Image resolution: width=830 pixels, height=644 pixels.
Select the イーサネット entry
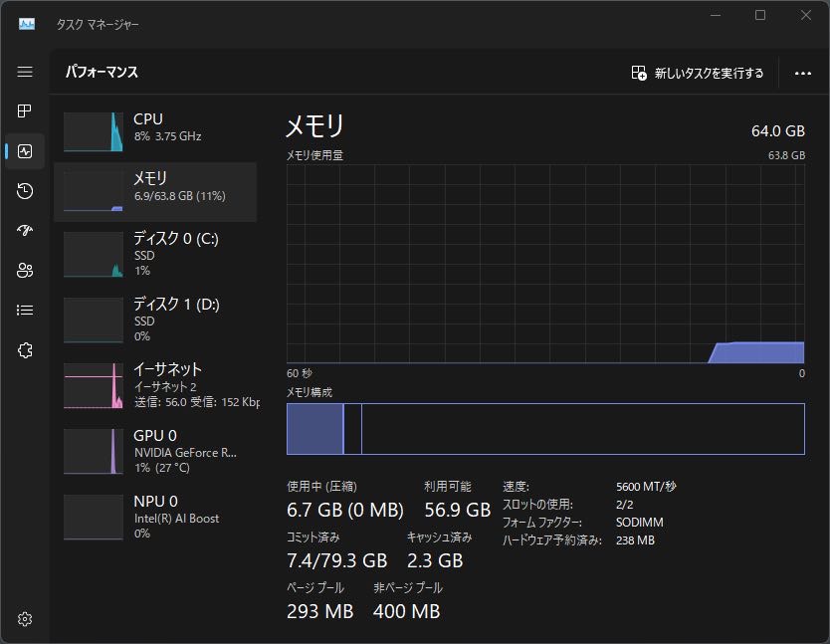click(155, 385)
